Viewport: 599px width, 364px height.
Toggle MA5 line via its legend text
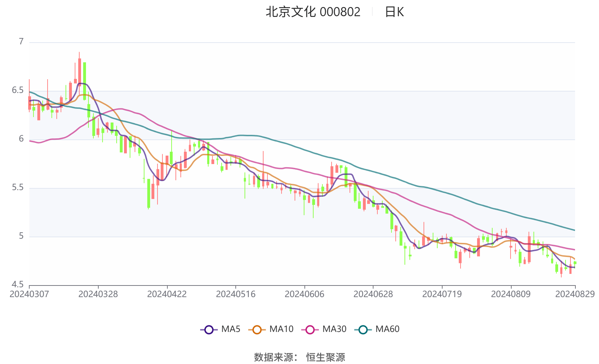click(231, 329)
